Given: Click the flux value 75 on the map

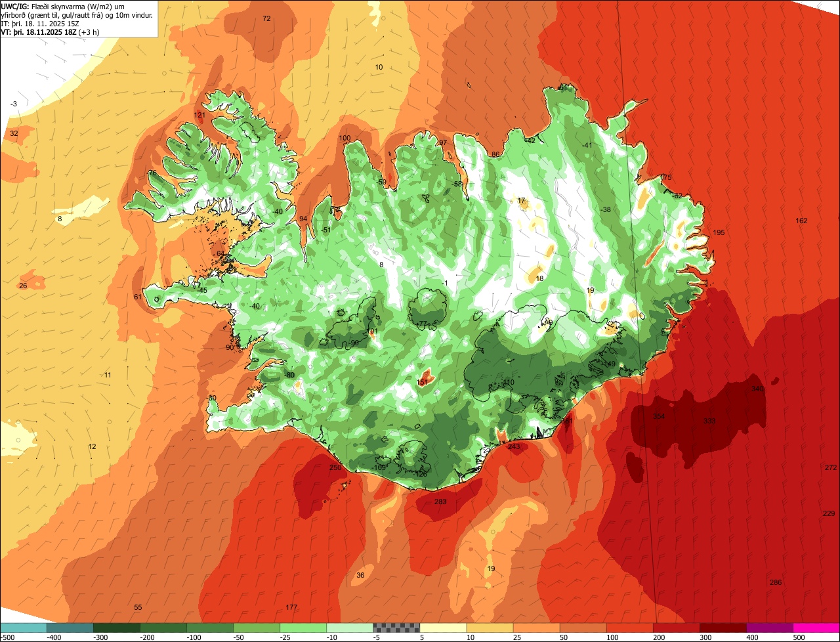Looking at the screenshot, I should tap(667, 177).
